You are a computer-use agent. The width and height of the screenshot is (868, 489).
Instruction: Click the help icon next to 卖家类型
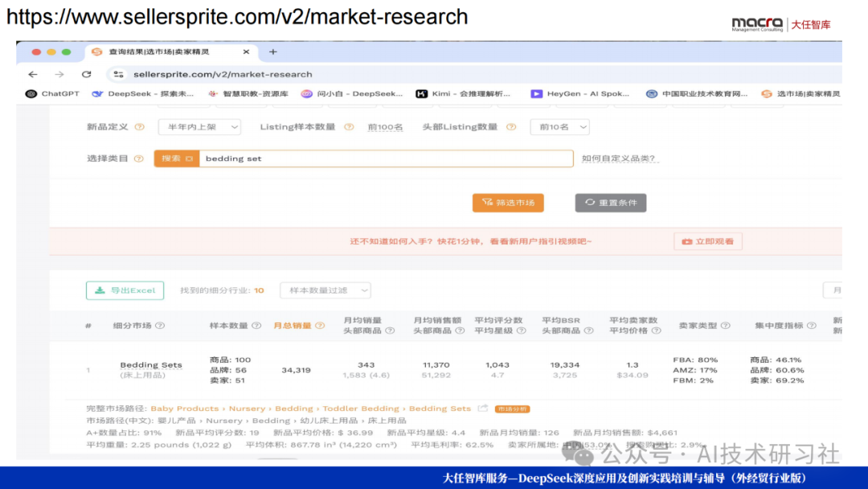725,326
